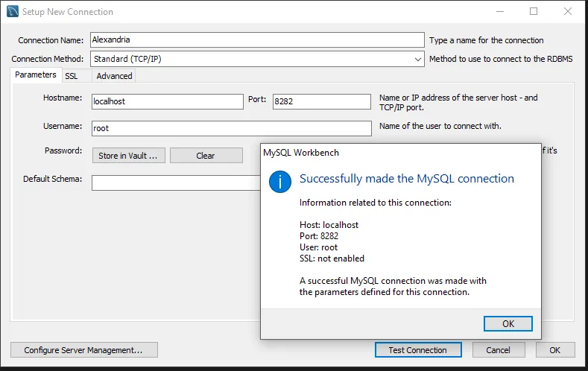Run Test Connection
Screen dimensions: 588x371
point(418,350)
